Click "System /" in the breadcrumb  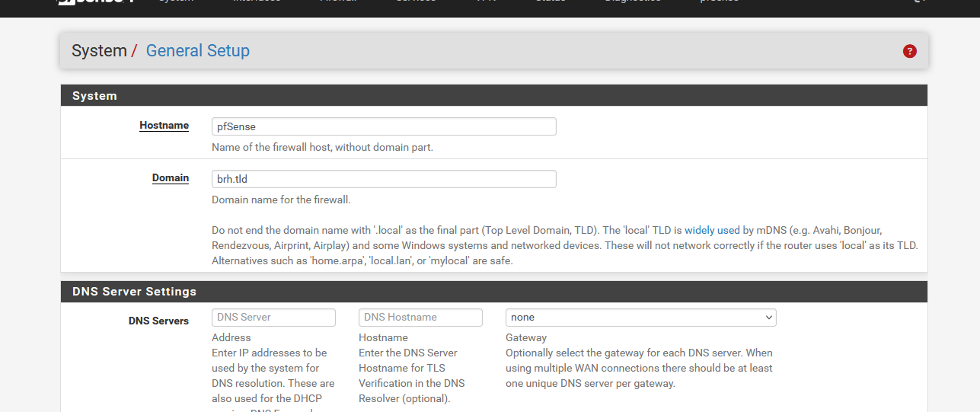104,51
